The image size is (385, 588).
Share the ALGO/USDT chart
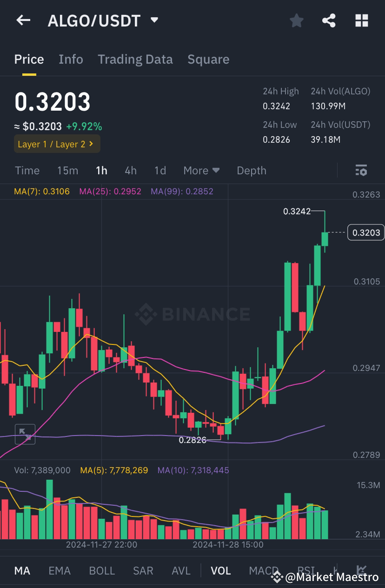329,20
